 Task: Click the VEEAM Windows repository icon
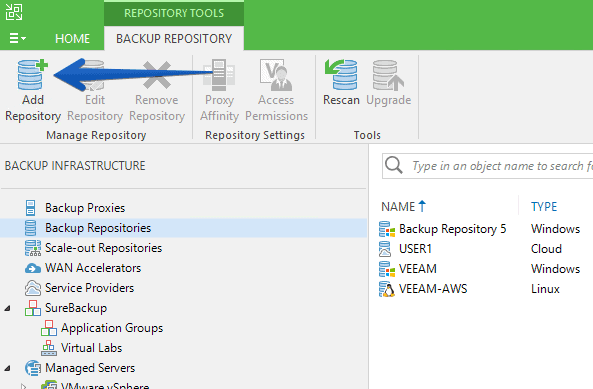[387, 269]
